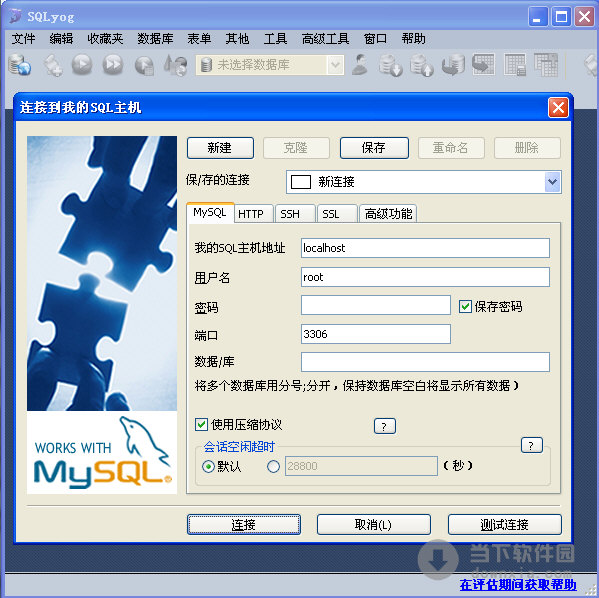Open the 数据库 menu

pos(155,39)
